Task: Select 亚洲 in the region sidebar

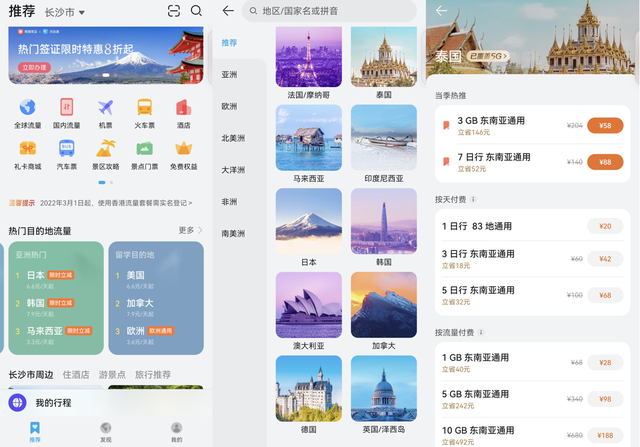Action: [x=229, y=75]
